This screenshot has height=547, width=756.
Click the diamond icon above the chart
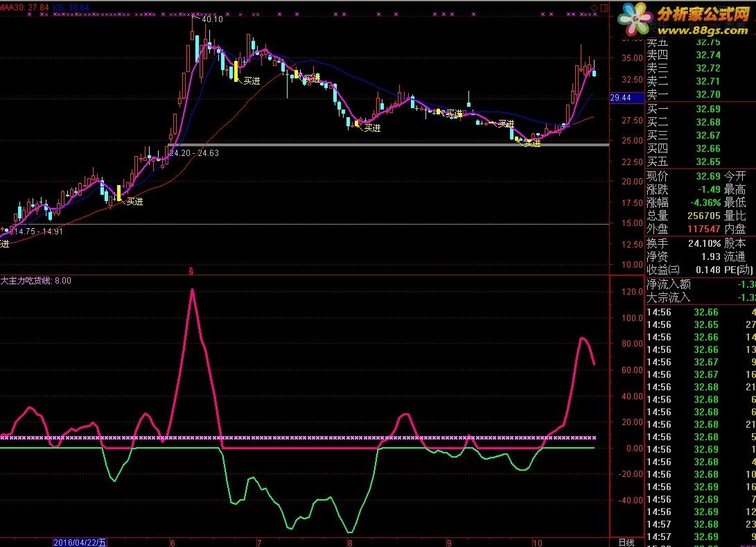pos(595,8)
